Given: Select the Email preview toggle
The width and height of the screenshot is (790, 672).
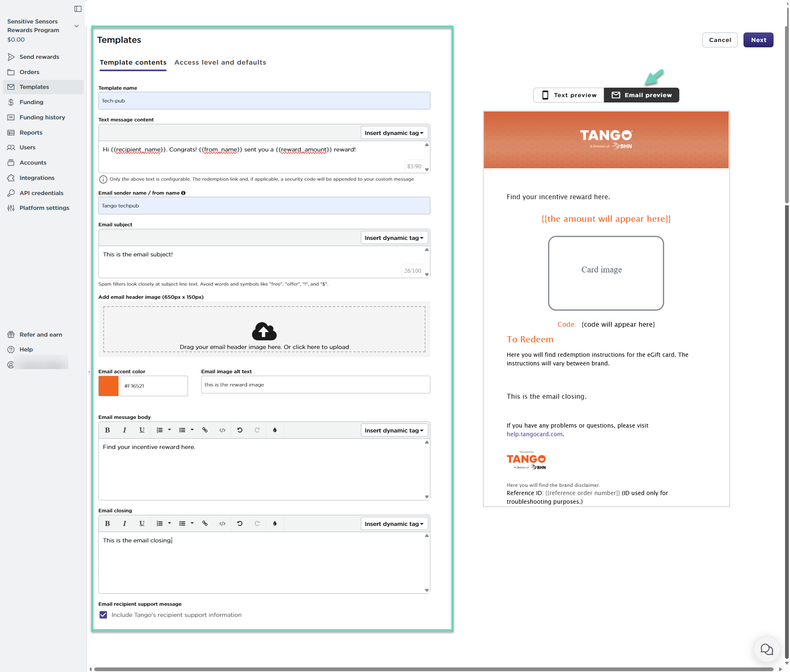Looking at the screenshot, I should coord(641,95).
